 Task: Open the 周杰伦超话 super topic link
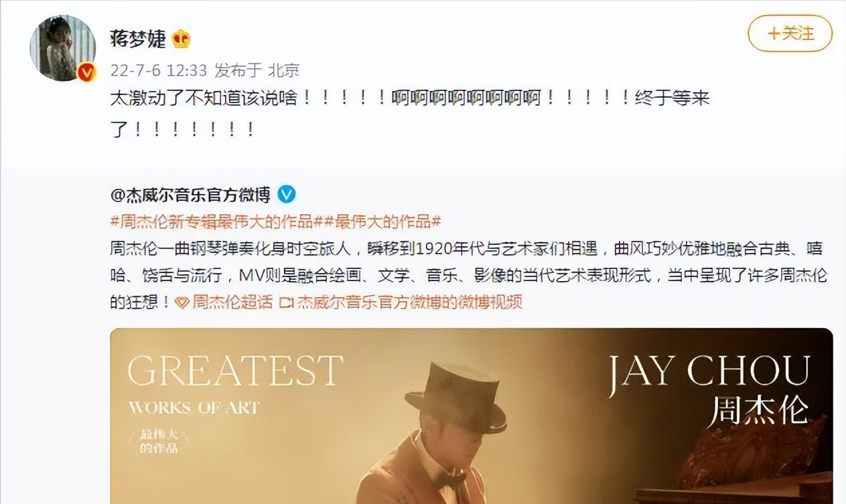coord(232,303)
